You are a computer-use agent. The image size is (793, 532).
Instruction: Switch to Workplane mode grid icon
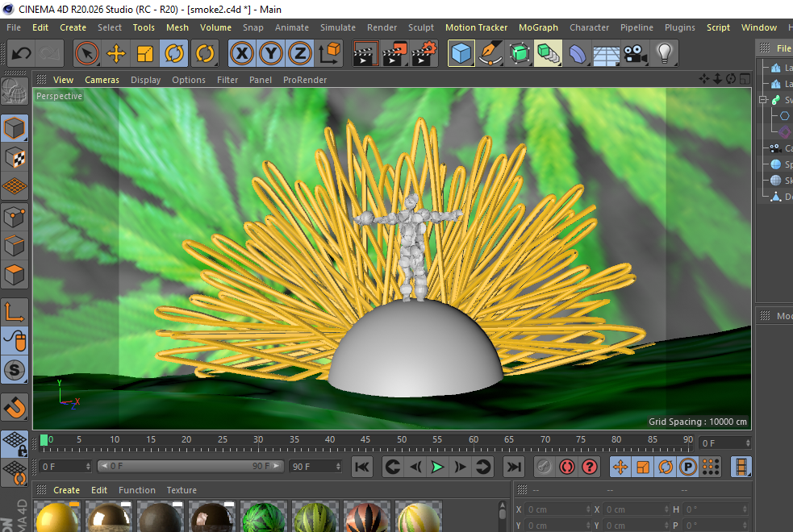[x=15, y=187]
